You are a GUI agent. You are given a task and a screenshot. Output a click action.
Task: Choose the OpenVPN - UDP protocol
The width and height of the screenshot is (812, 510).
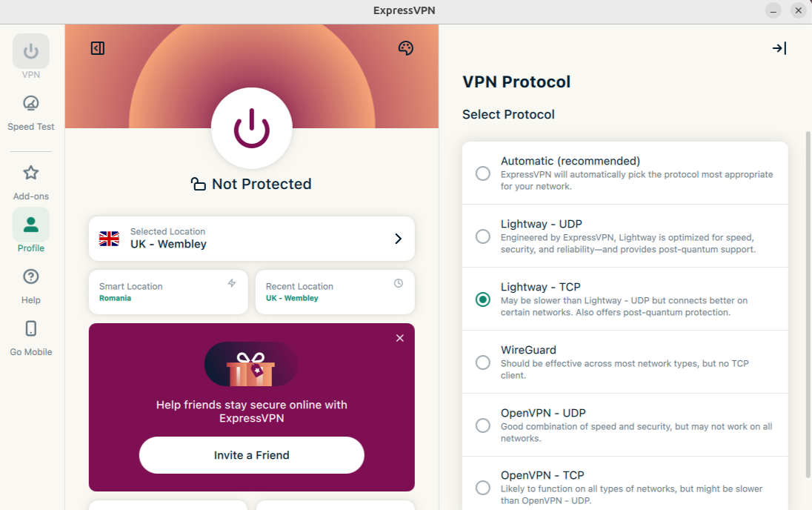(483, 425)
